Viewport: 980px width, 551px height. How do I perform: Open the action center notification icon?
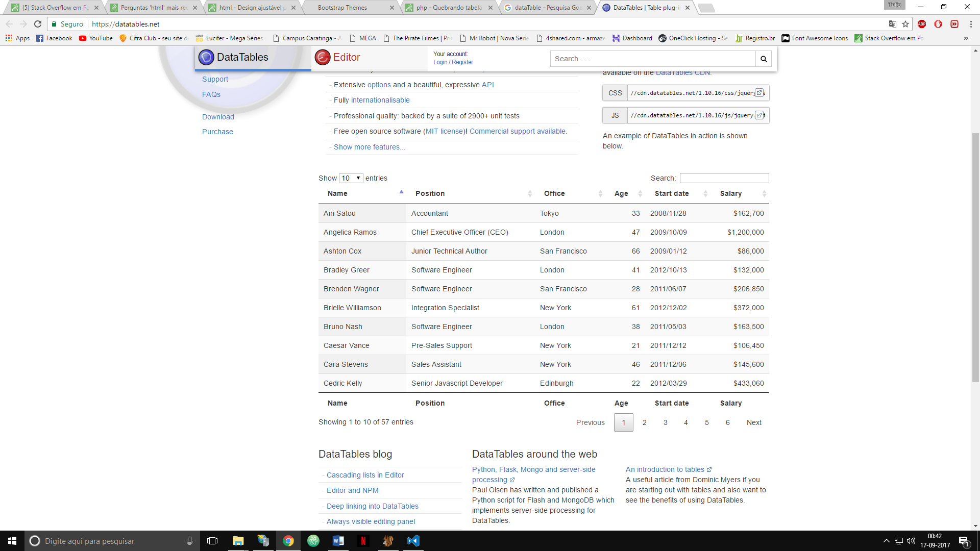pyautogui.click(x=964, y=541)
